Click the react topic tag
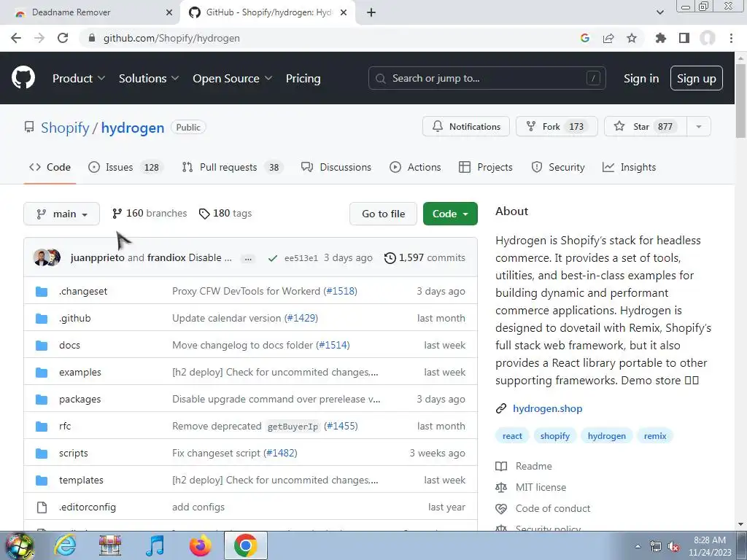 coord(512,436)
